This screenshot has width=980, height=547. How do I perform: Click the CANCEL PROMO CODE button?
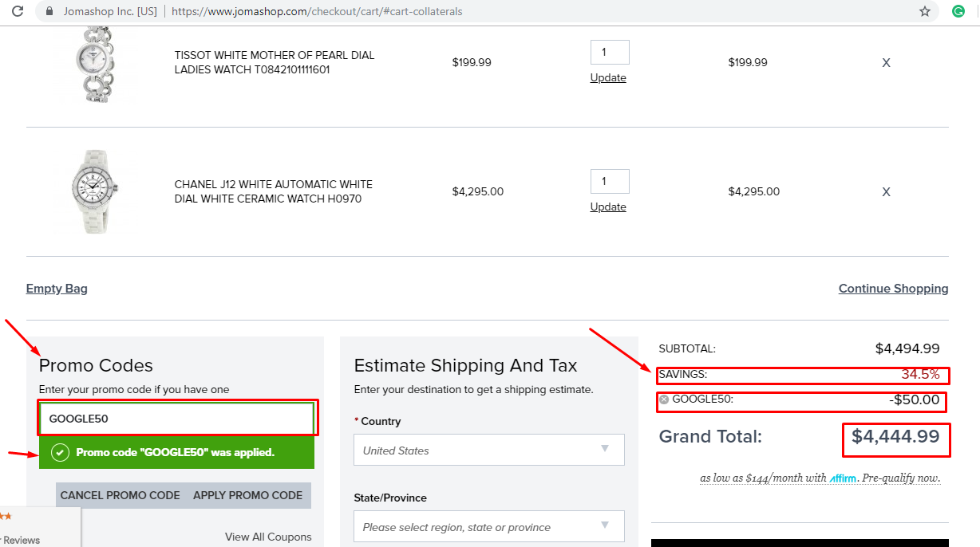point(121,495)
